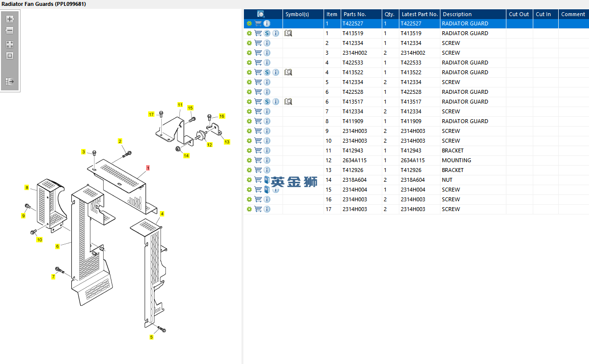This screenshot has width=589, height=364.
Task: Select callout 6 on the diagram
Action: pos(57,246)
